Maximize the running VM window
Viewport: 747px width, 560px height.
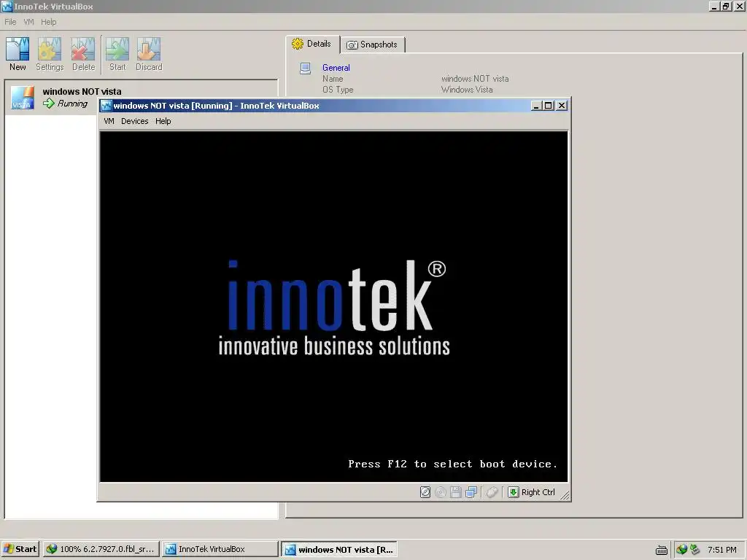pyautogui.click(x=549, y=106)
